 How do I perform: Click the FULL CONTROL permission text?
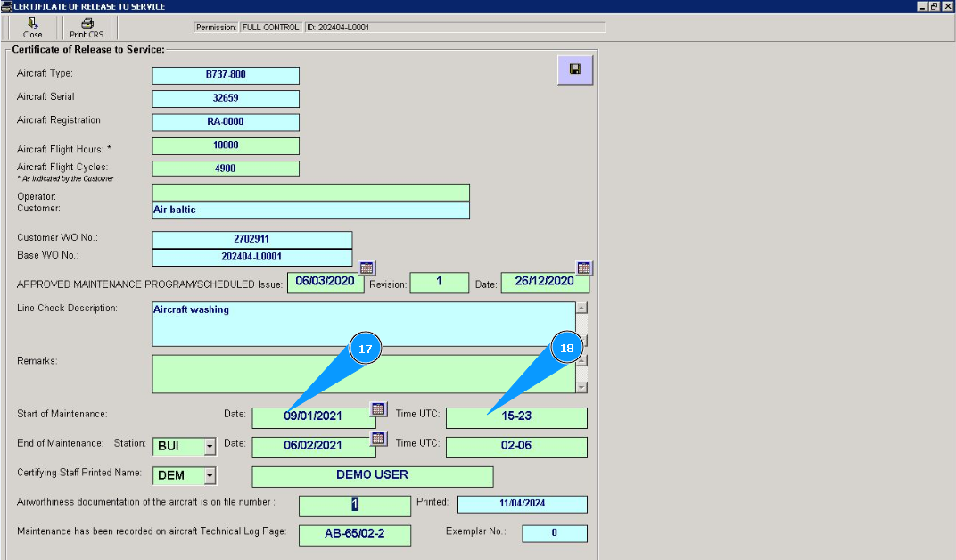tap(271, 28)
